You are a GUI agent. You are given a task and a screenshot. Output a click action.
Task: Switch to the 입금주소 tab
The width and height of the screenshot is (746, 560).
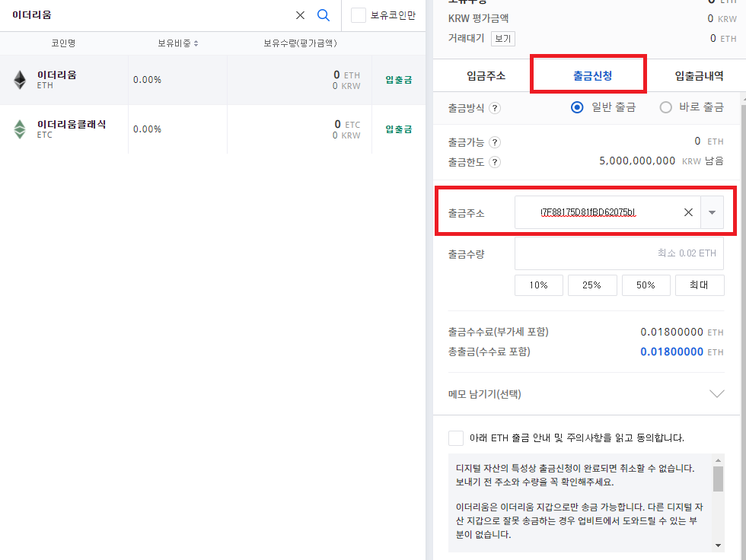pyautogui.click(x=486, y=75)
